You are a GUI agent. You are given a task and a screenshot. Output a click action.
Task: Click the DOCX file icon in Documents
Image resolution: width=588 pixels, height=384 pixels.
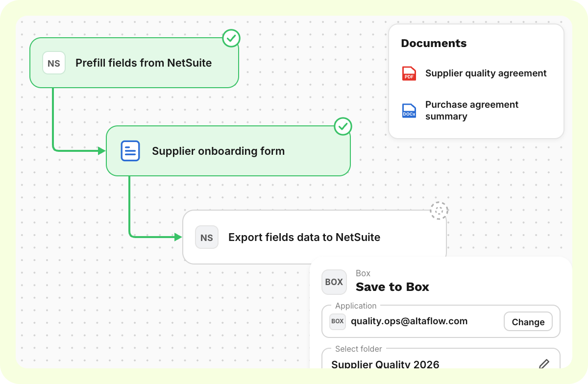pyautogui.click(x=409, y=111)
